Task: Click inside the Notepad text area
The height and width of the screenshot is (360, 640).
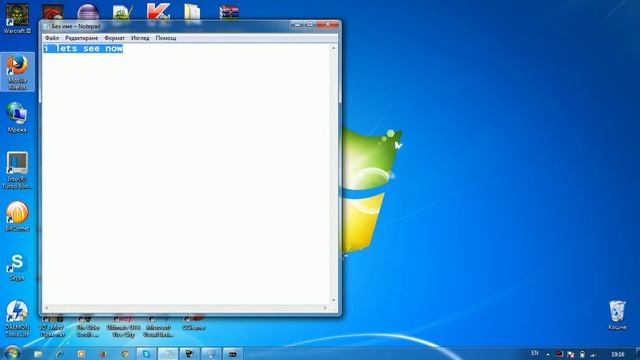Action: tap(187, 174)
